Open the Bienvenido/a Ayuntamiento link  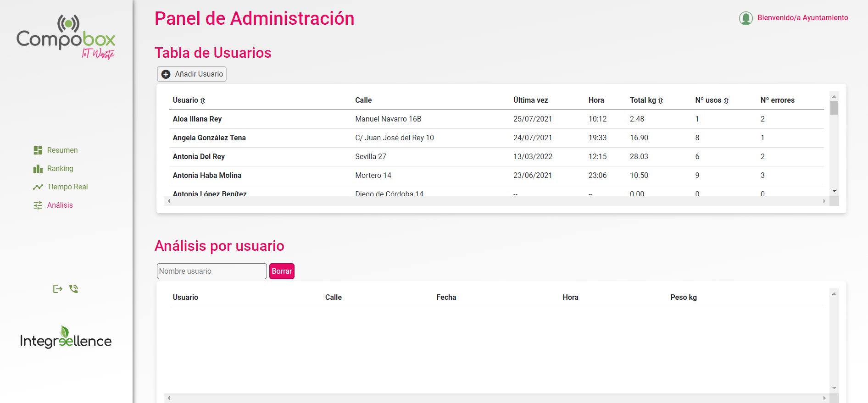(x=802, y=18)
